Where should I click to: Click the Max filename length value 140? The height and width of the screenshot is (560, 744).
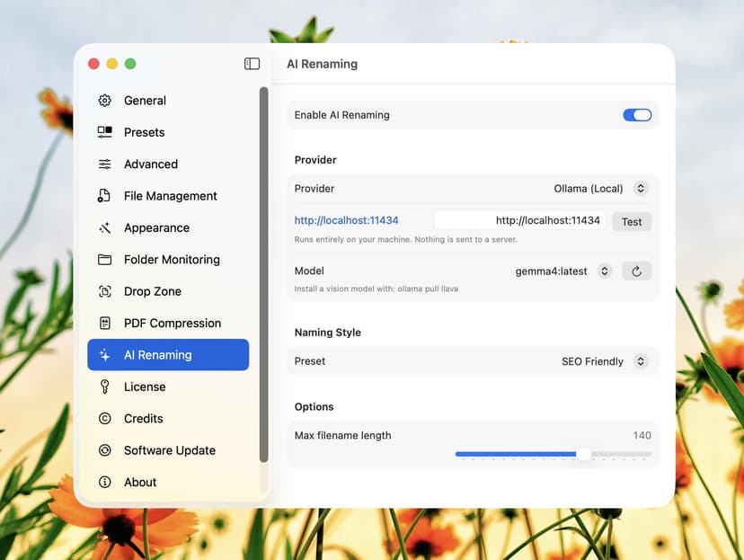coord(642,435)
